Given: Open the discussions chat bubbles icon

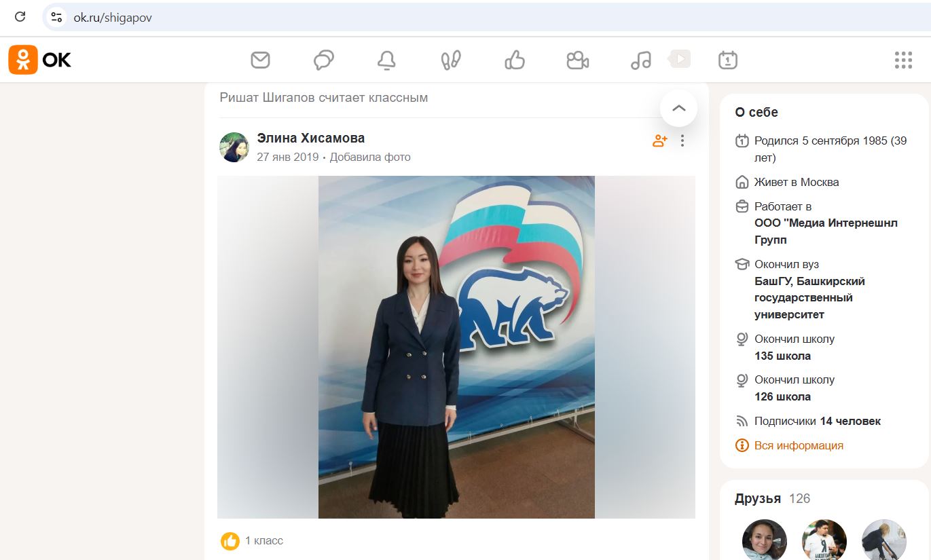Looking at the screenshot, I should click(x=324, y=60).
